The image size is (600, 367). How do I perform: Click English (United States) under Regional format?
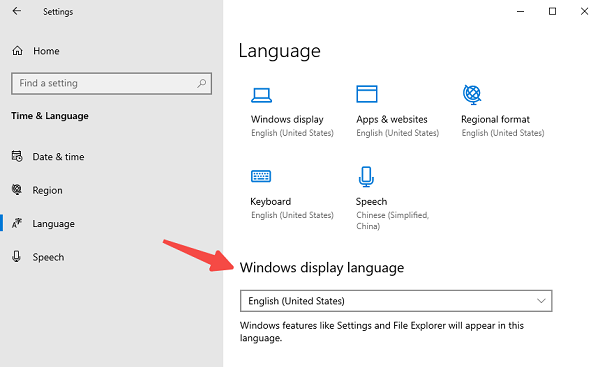point(502,133)
